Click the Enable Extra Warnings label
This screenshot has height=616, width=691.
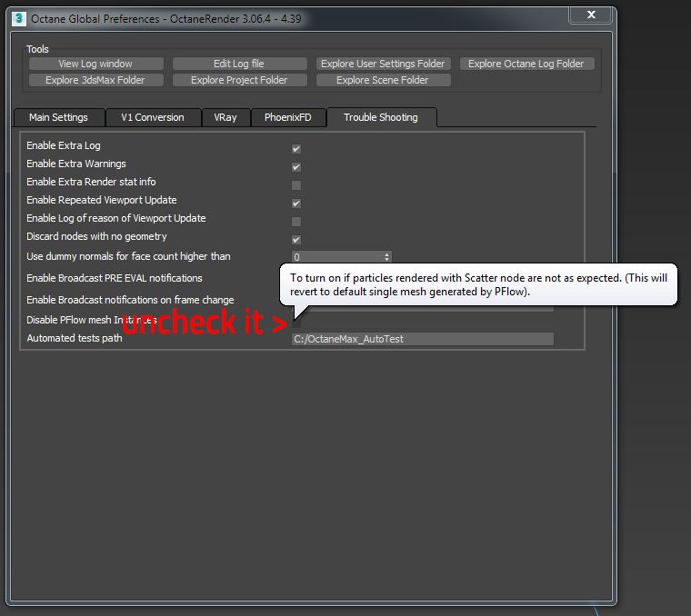(76, 164)
